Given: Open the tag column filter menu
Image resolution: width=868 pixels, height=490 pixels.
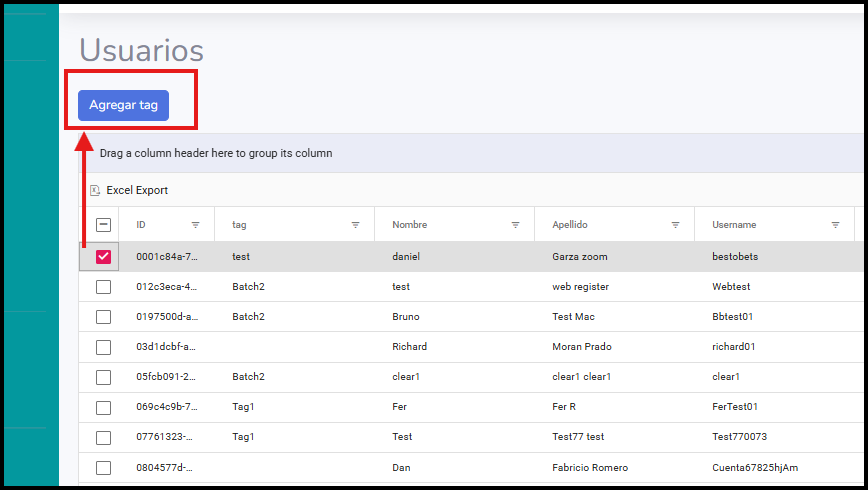Looking at the screenshot, I should (x=355, y=225).
